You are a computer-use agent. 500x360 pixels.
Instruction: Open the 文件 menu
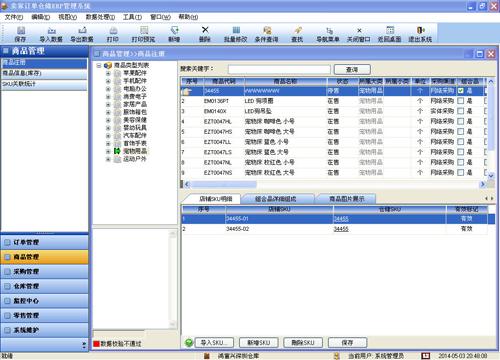14,17
